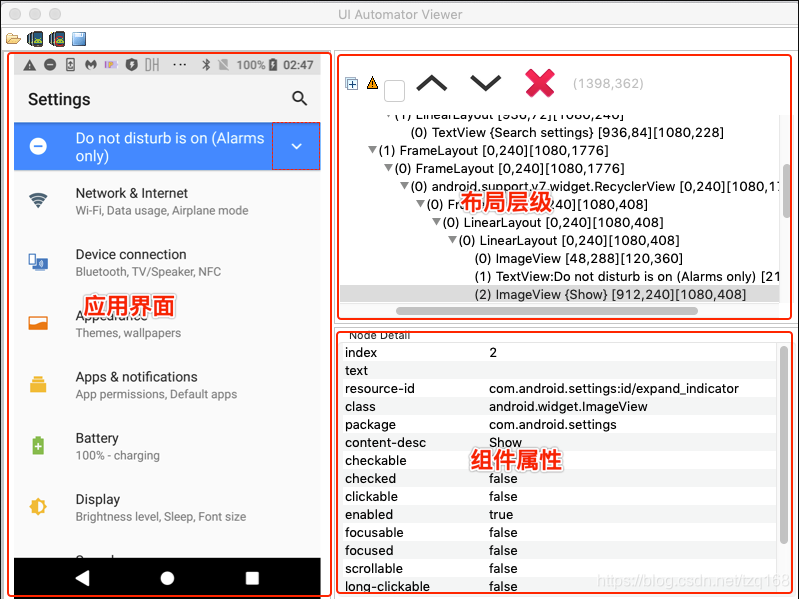Click the Do not disturb minus icon
The width and height of the screenshot is (799, 599).
(x=38, y=146)
